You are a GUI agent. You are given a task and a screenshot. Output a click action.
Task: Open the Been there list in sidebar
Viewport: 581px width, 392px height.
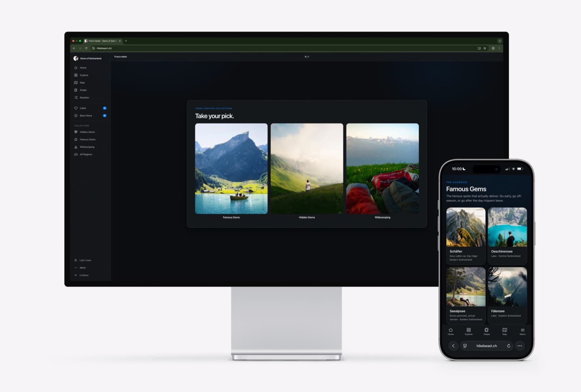pyautogui.click(x=90, y=116)
